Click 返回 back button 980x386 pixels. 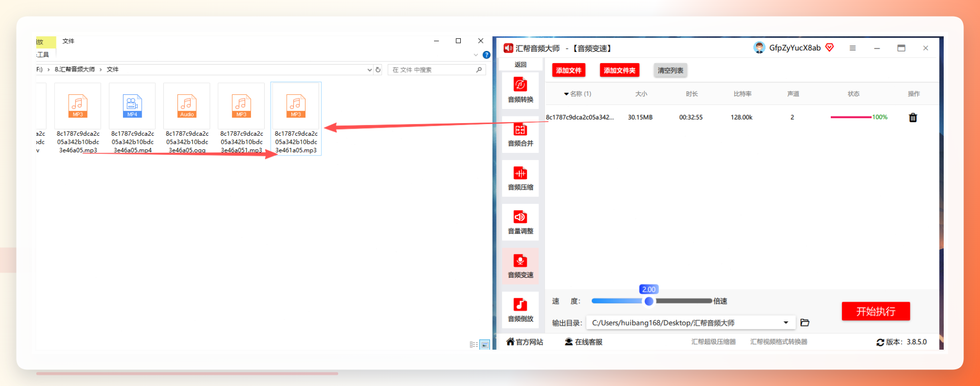(520, 65)
